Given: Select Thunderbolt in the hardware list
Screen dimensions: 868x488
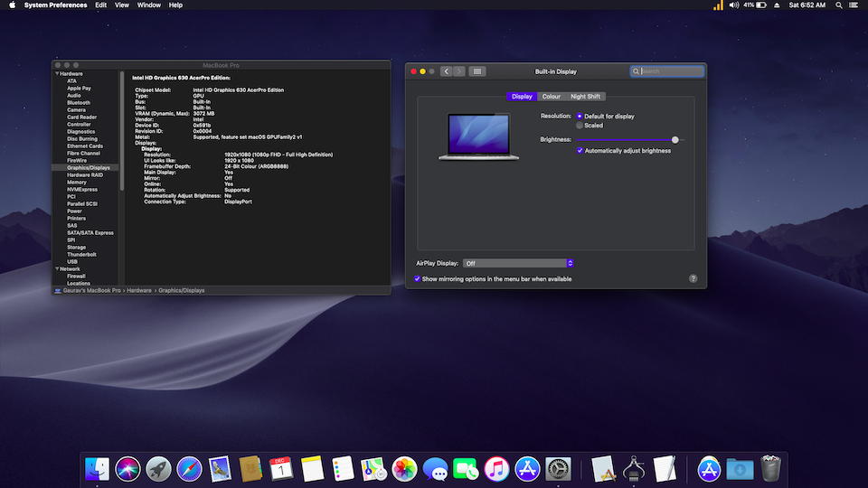Looking at the screenshot, I should tap(80, 254).
